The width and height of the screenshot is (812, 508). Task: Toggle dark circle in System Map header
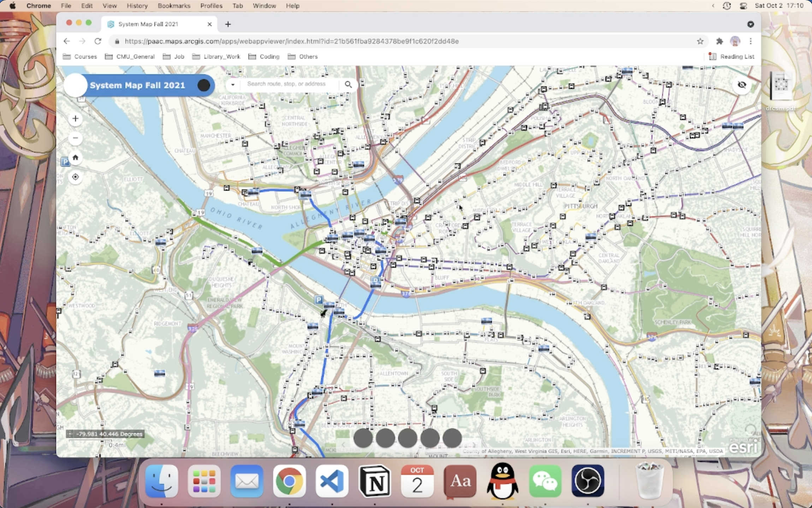(x=203, y=85)
